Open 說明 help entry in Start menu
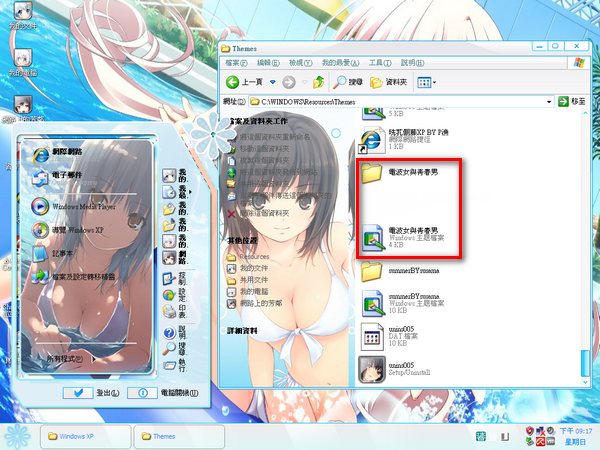The height and width of the screenshot is (450, 600). tap(175, 332)
